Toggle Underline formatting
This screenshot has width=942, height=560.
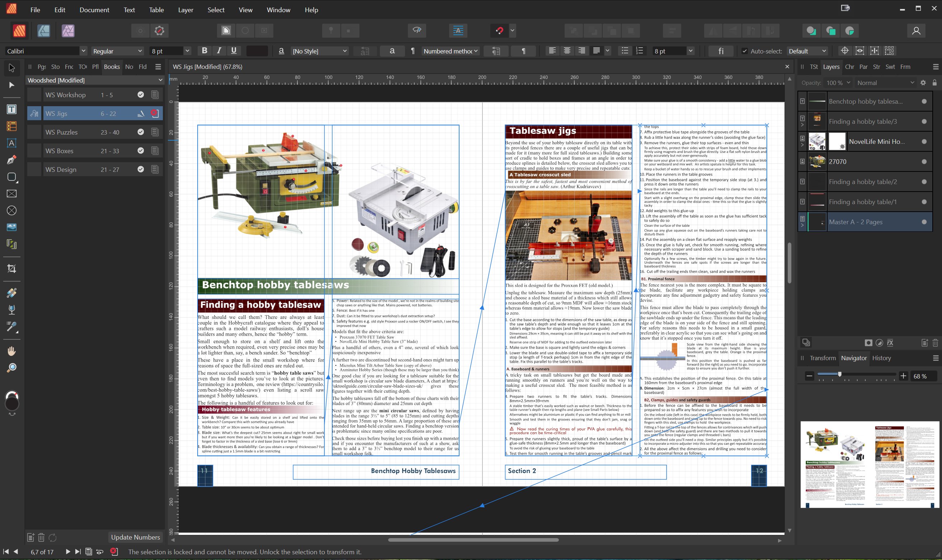[x=234, y=51]
